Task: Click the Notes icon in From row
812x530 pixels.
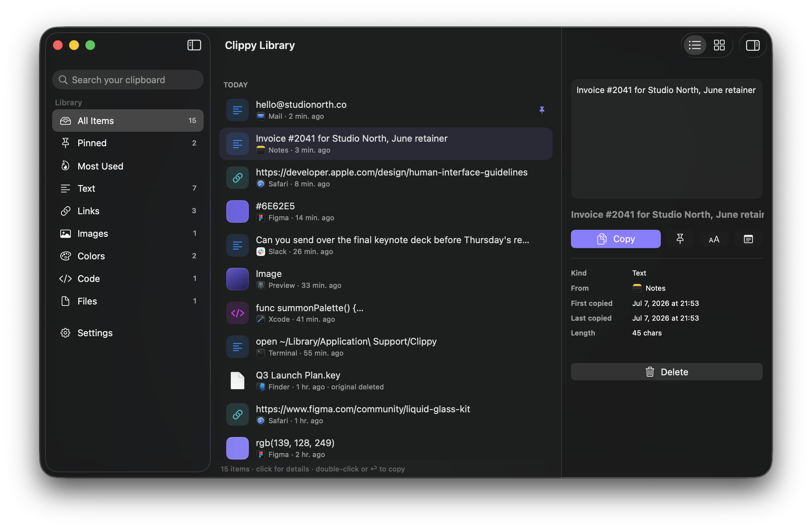Action: 637,288
